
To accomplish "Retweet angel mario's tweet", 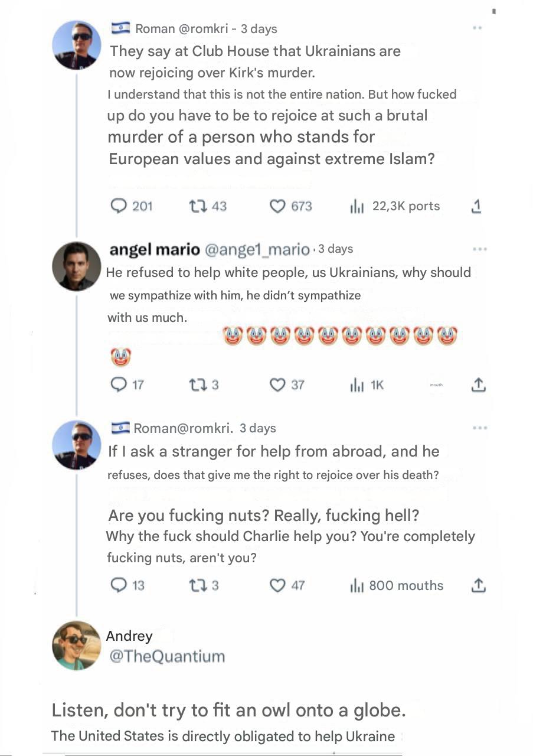I will click(x=197, y=384).
